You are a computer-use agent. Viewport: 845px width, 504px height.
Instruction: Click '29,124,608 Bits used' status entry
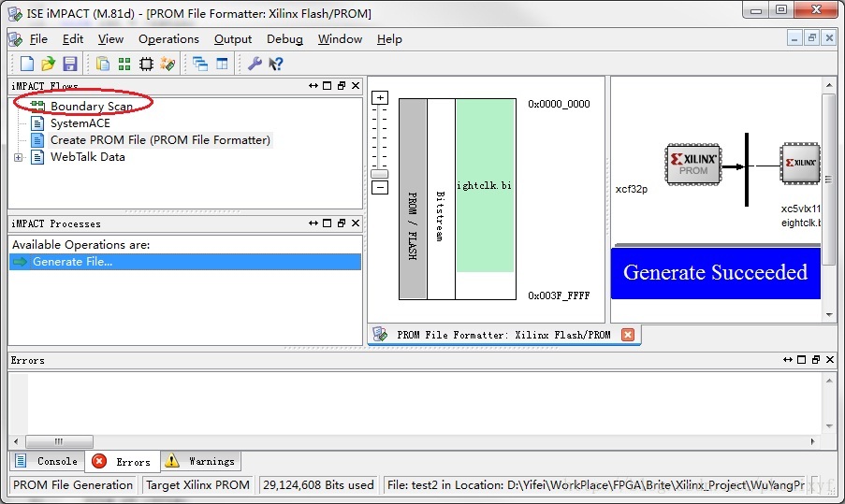[318, 485]
